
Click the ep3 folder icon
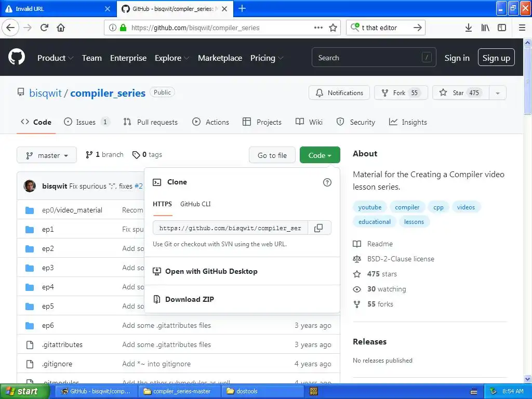point(30,268)
